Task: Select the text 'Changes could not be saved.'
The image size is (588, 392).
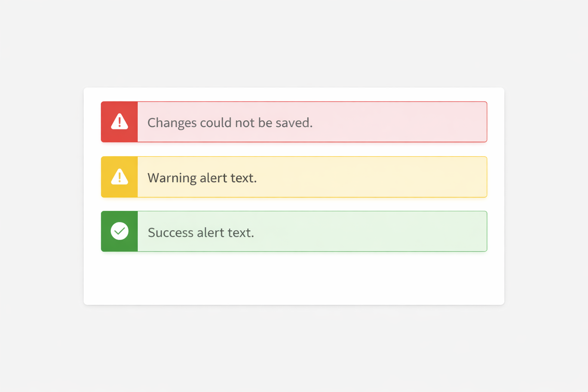Action: click(230, 123)
